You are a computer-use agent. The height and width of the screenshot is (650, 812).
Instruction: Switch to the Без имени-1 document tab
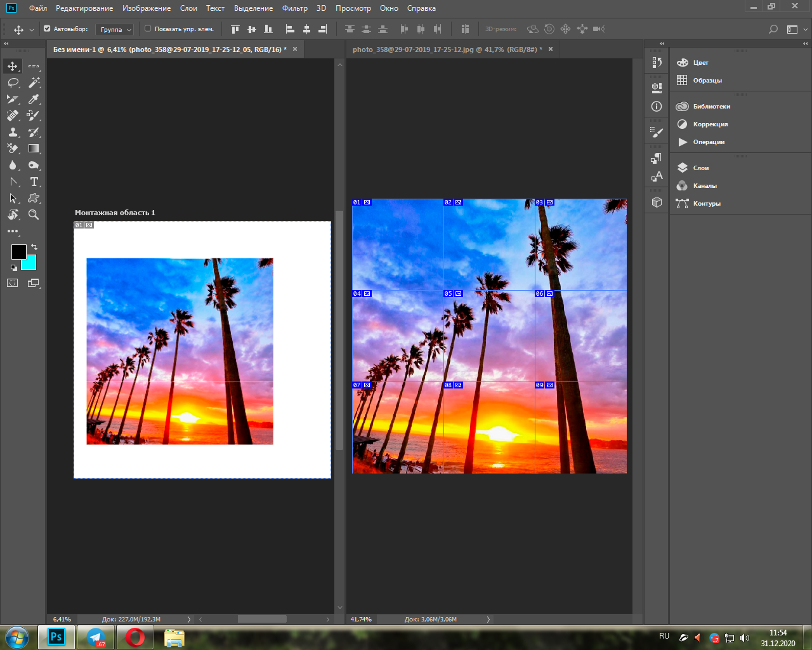pyautogui.click(x=169, y=50)
